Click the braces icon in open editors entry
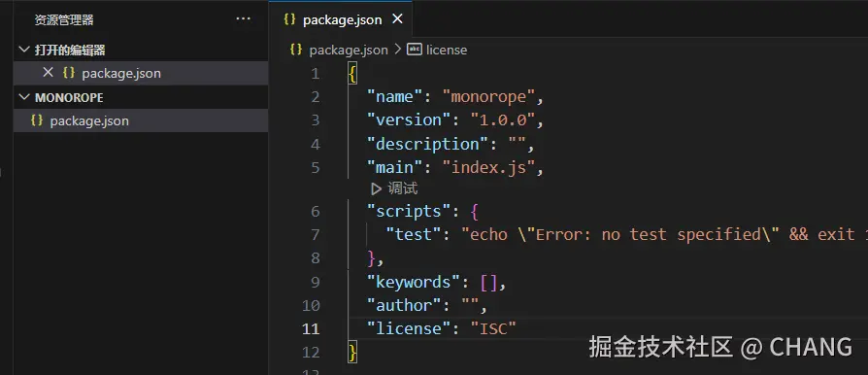Viewport: 868px width, 375px height. (69, 73)
